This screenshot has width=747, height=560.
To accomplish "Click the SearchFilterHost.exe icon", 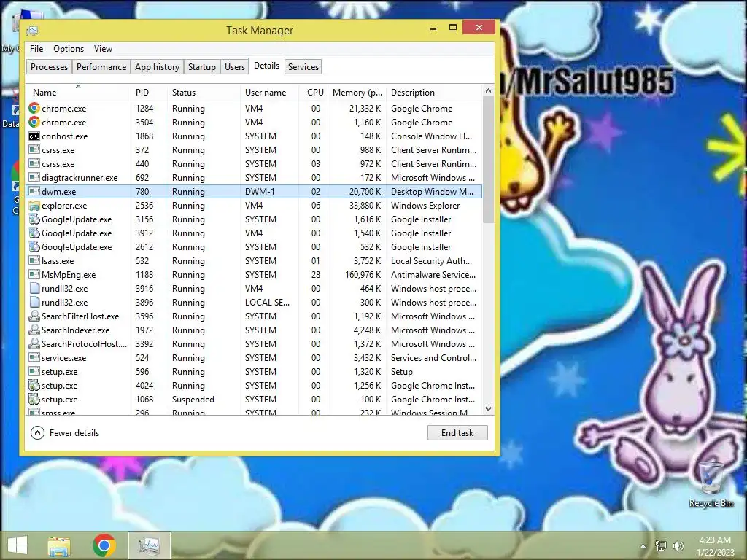I will point(34,316).
